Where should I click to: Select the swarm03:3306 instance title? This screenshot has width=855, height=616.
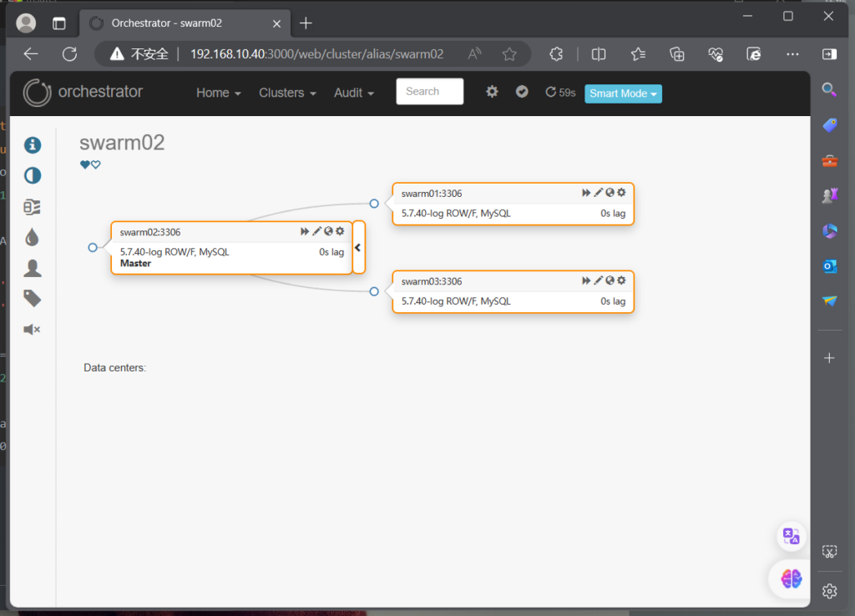(x=432, y=281)
